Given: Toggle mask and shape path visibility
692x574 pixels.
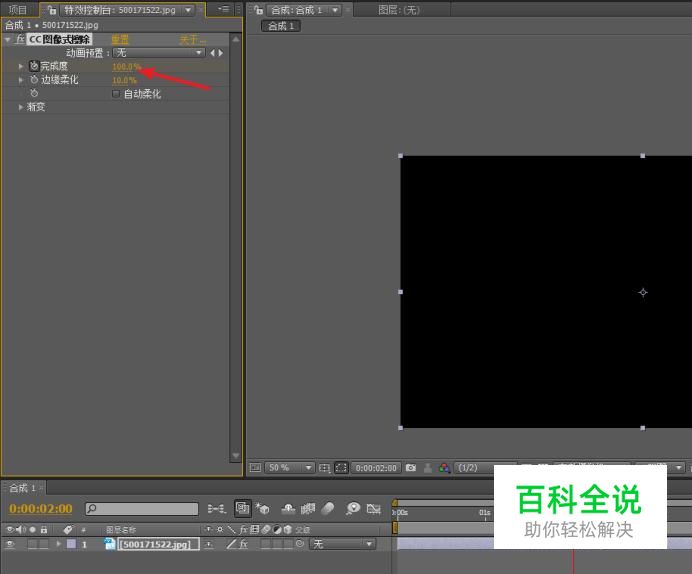Looking at the screenshot, I should [x=341, y=468].
